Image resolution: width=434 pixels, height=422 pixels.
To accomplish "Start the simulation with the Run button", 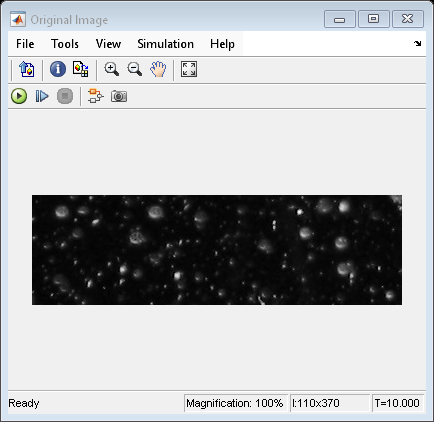I will coord(19,96).
